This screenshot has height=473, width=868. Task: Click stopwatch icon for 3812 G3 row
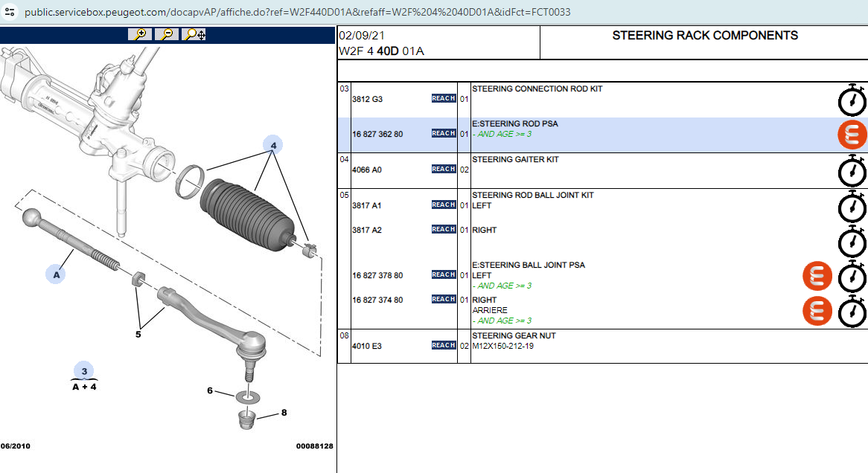point(852,100)
